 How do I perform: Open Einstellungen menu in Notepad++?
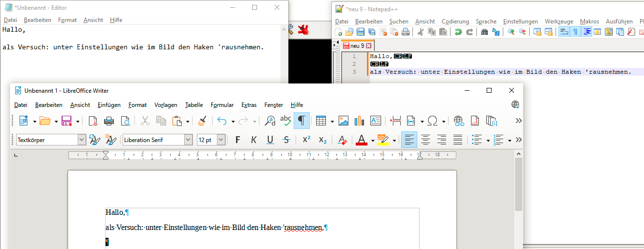pyautogui.click(x=520, y=21)
